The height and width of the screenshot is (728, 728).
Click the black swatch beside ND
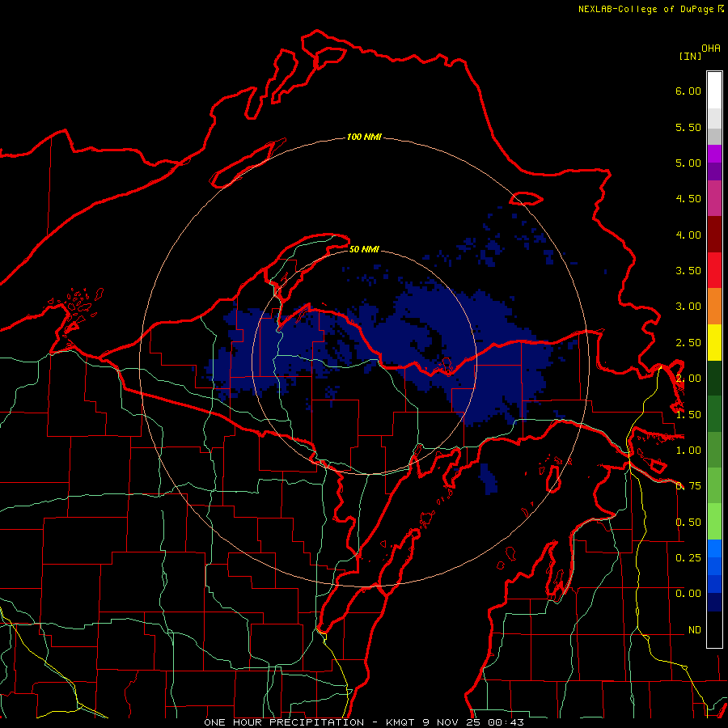(x=714, y=629)
